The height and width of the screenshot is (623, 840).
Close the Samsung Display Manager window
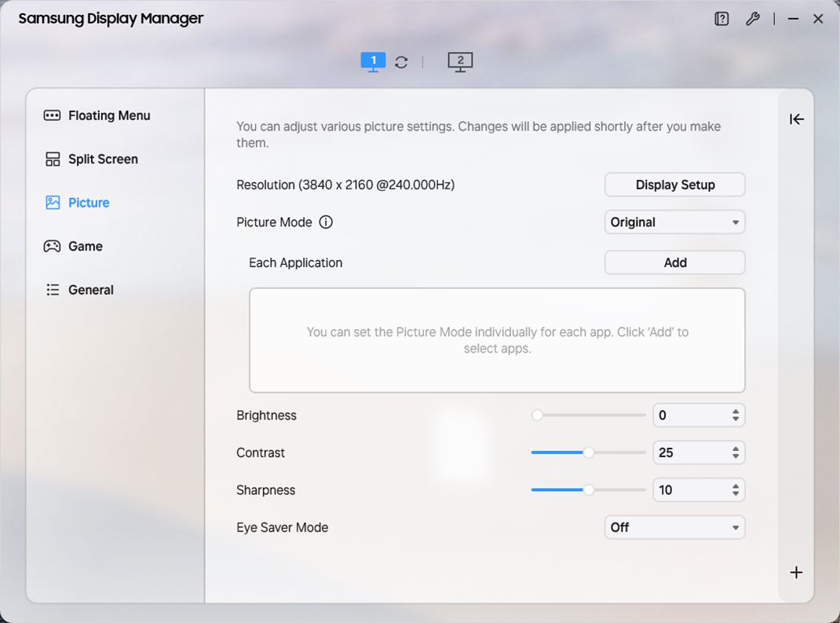pyautogui.click(x=818, y=19)
